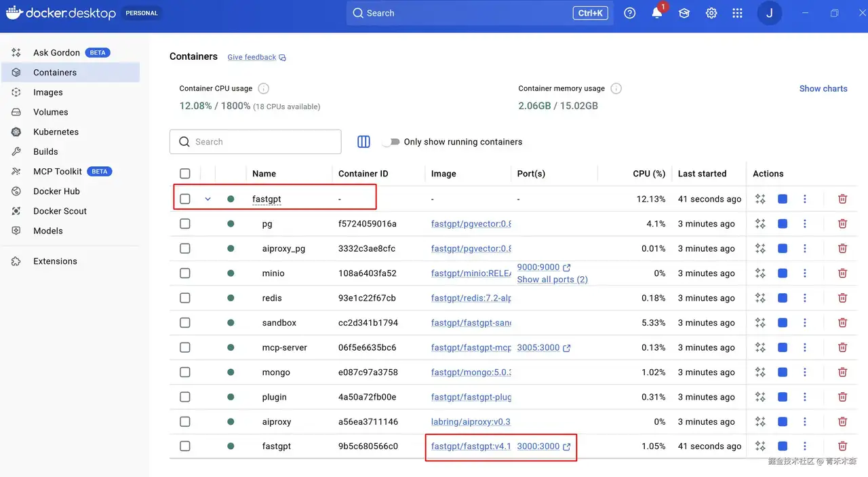Sort by CPU (%) column header
The image size is (868, 477).
click(x=649, y=174)
